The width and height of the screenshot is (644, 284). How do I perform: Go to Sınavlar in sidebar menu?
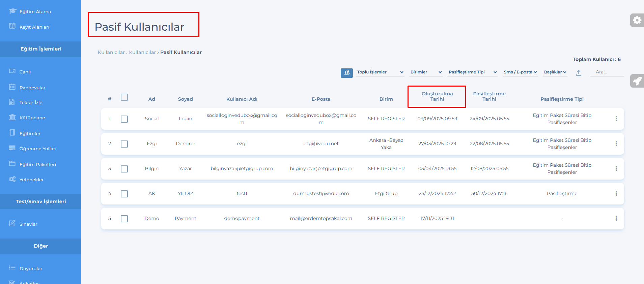coord(28,224)
